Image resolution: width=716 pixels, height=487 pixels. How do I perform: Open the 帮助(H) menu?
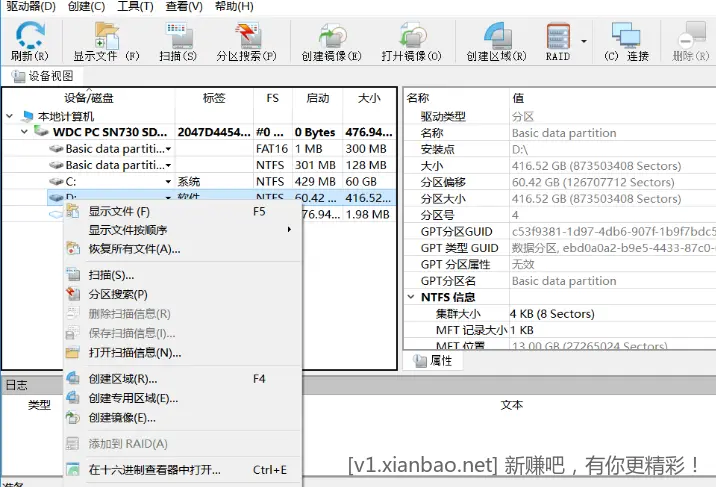234,6
